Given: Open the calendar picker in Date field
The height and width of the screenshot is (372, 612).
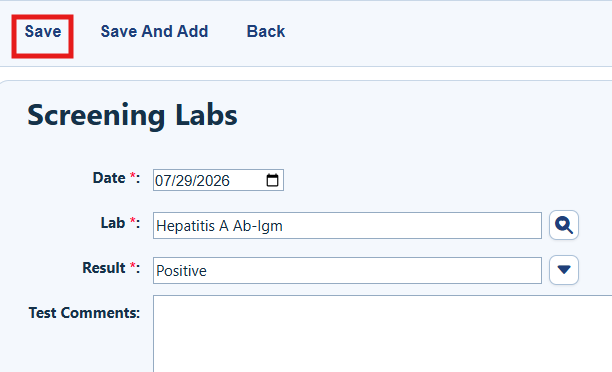Looking at the screenshot, I should click(x=272, y=180).
